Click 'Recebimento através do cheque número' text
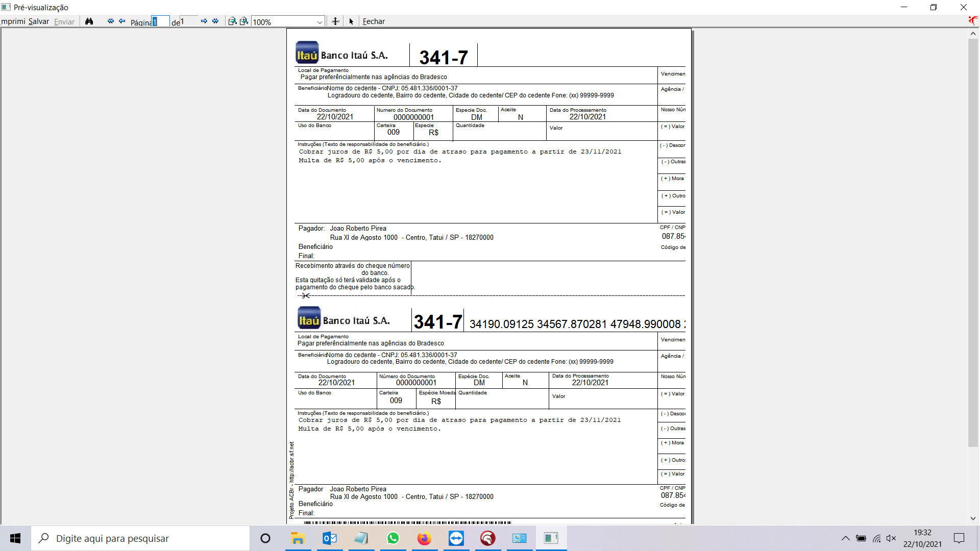The image size is (980, 551). click(352, 265)
